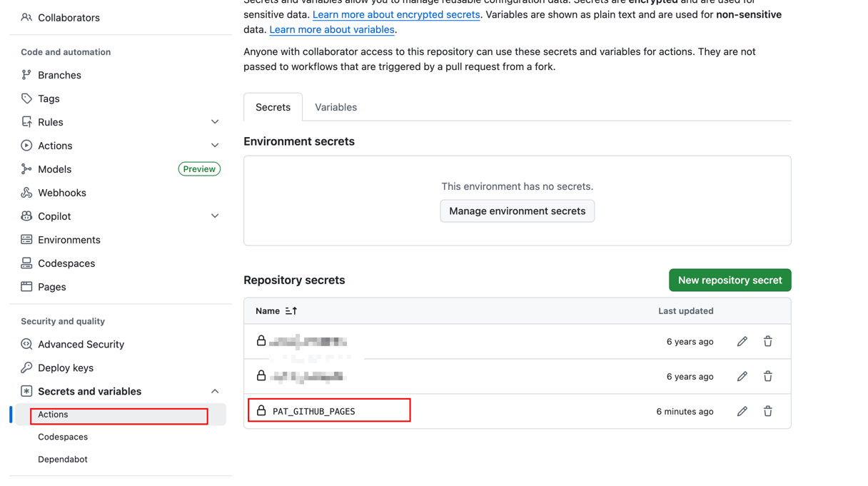Screen dimensions: 868x486
Task: Open Tags via its sidebar icon
Action: click(25, 98)
